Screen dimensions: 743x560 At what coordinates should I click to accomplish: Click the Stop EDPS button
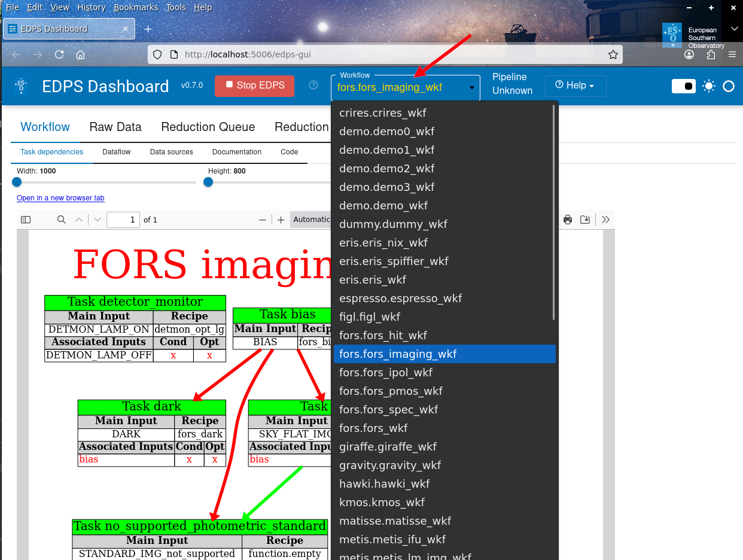(255, 85)
